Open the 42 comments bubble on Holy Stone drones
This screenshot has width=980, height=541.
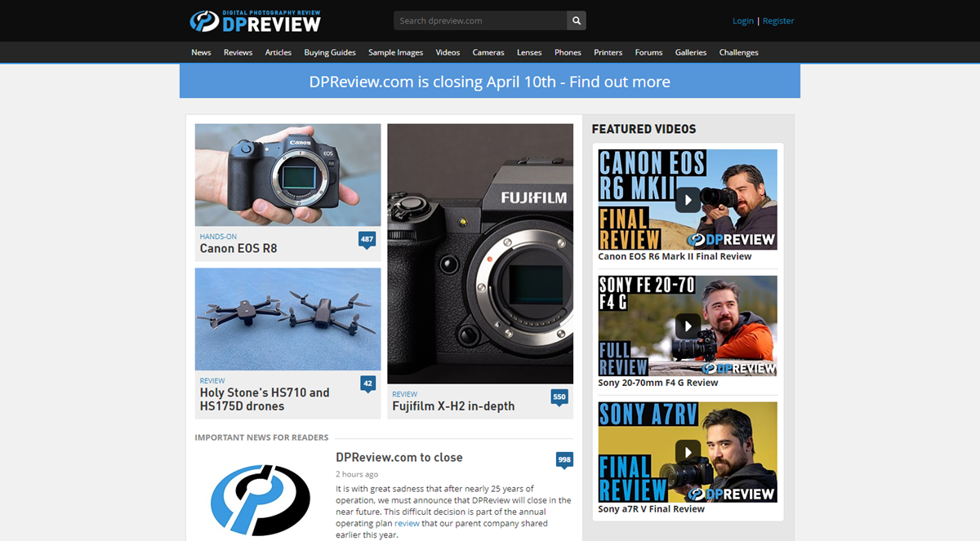coord(367,384)
